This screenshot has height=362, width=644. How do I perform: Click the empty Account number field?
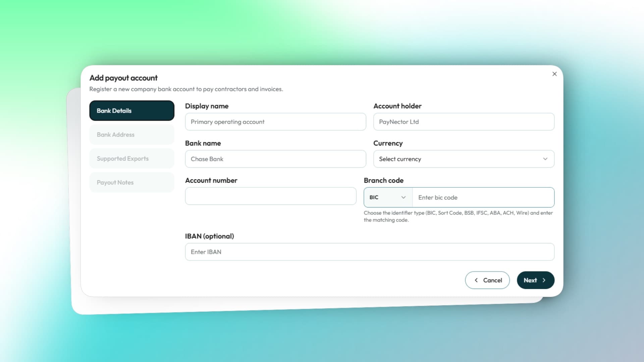(x=270, y=196)
